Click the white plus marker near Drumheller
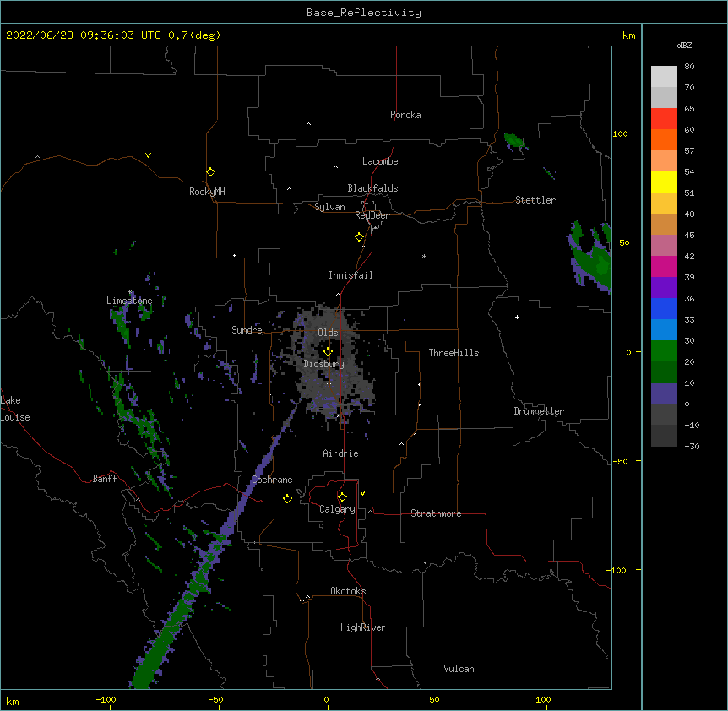The width and height of the screenshot is (728, 711). coord(517,317)
